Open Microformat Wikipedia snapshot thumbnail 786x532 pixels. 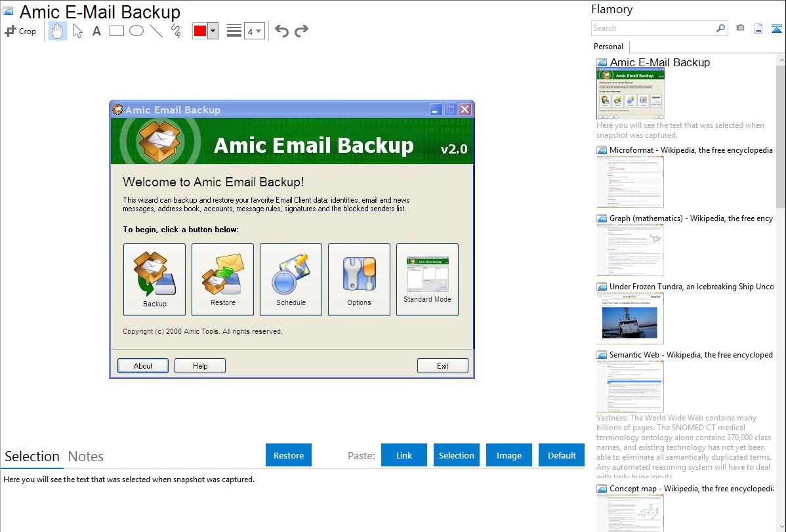pyautogui.click(x=630, y=182)
